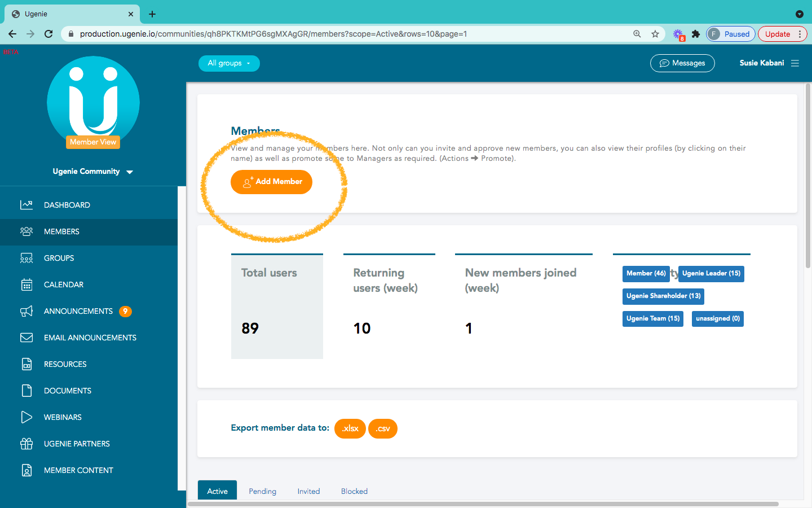Open the hamburger menu beside Susie Kabani
This screenshot has height=508, width=812.
click(795, 63)
